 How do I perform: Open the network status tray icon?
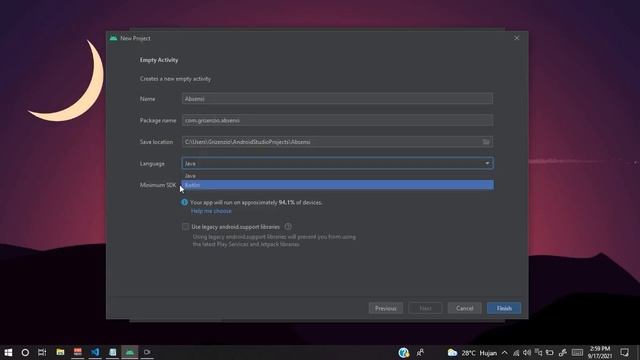coord(516,353)
